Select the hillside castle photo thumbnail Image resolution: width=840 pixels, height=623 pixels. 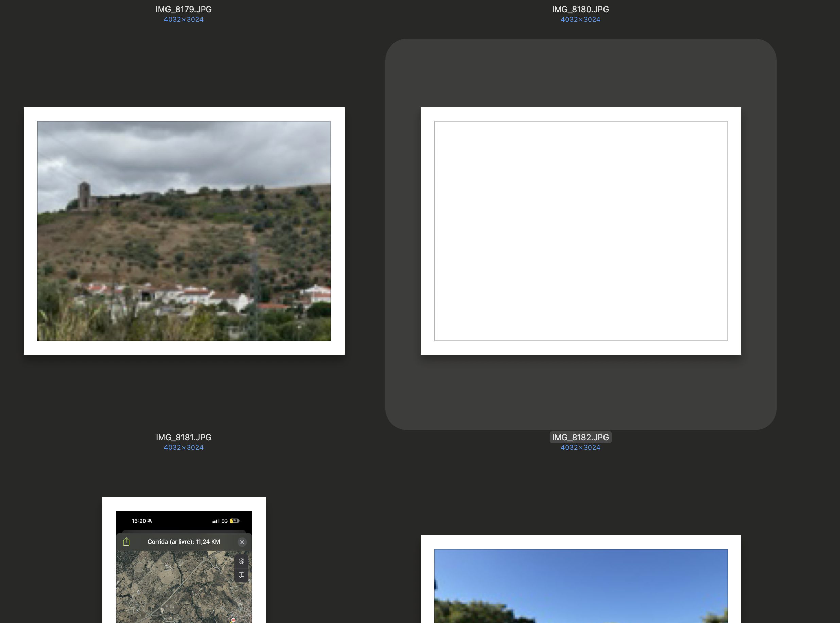tap(184, 231)
